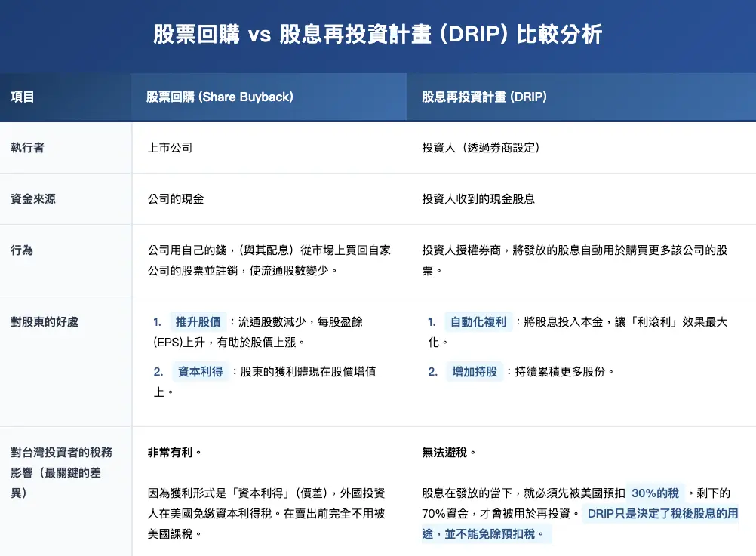756x556 pixels.
Task: Select the 執行者 row label
Action: [27, 147]
